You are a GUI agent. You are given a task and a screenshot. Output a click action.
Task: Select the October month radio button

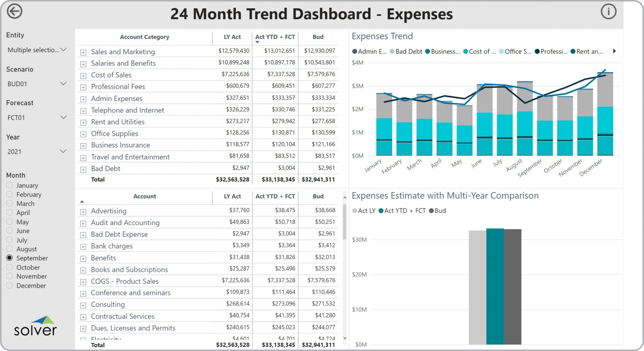(x=10, y=267)
